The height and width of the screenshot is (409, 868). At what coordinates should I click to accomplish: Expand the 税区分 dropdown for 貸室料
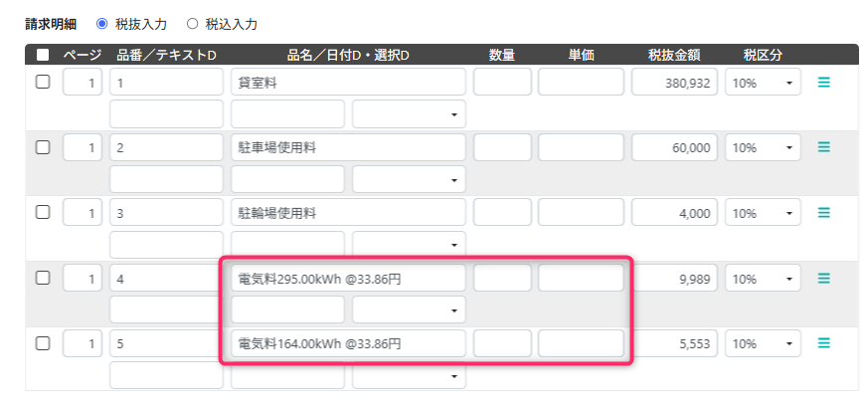point(763,83)
